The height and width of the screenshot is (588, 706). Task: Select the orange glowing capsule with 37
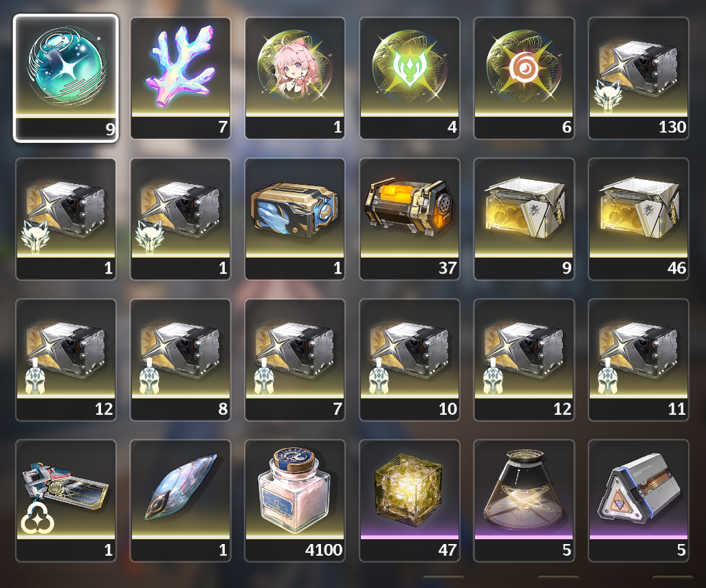pos(410,219)
